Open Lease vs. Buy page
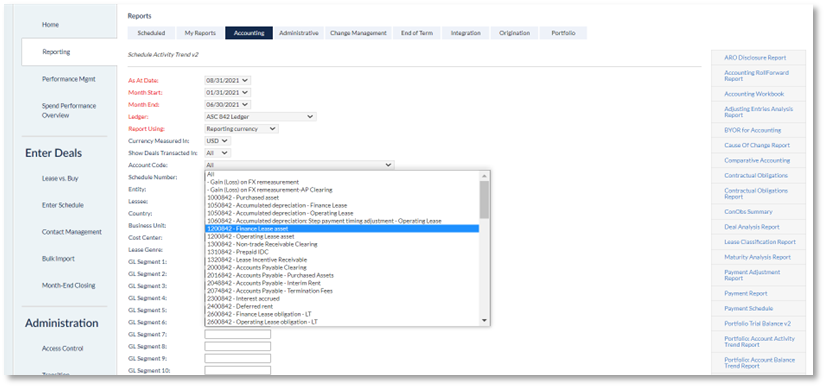Viewport: 825px width, 387px height. click(x=60, y=179)
